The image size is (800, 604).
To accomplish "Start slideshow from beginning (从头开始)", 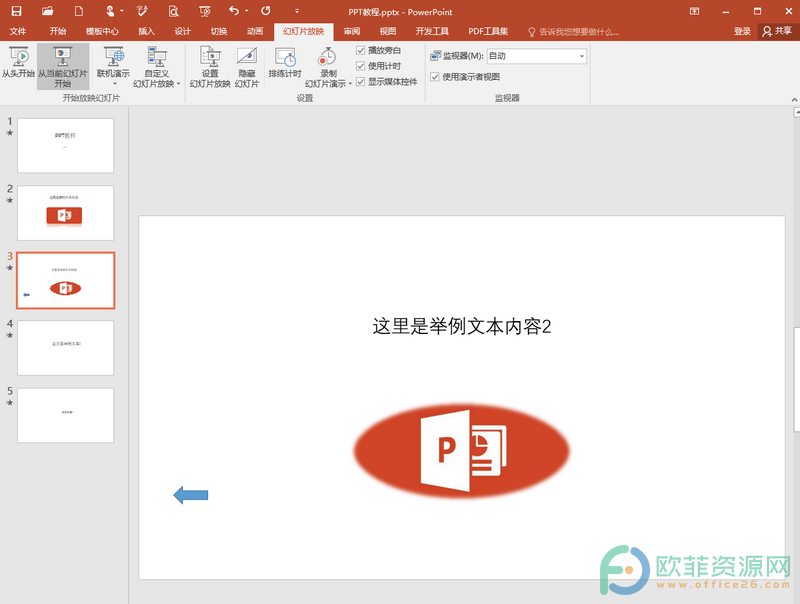I will pyautogui.click(x=18, y=63).
